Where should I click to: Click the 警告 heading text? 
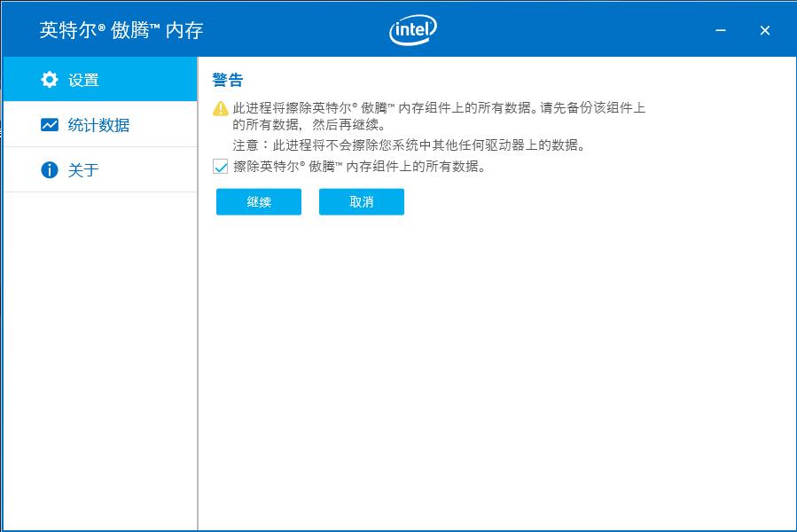227,80
